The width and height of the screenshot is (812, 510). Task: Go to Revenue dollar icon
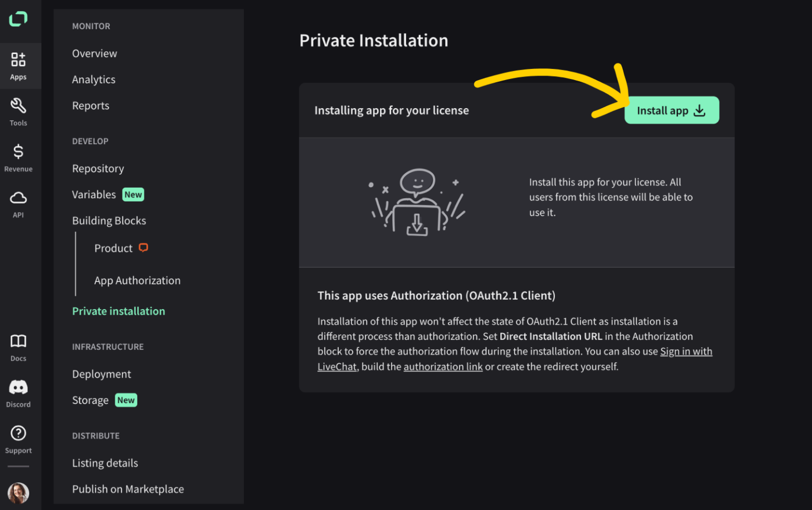pyautogui.click(x=18, y=151)
